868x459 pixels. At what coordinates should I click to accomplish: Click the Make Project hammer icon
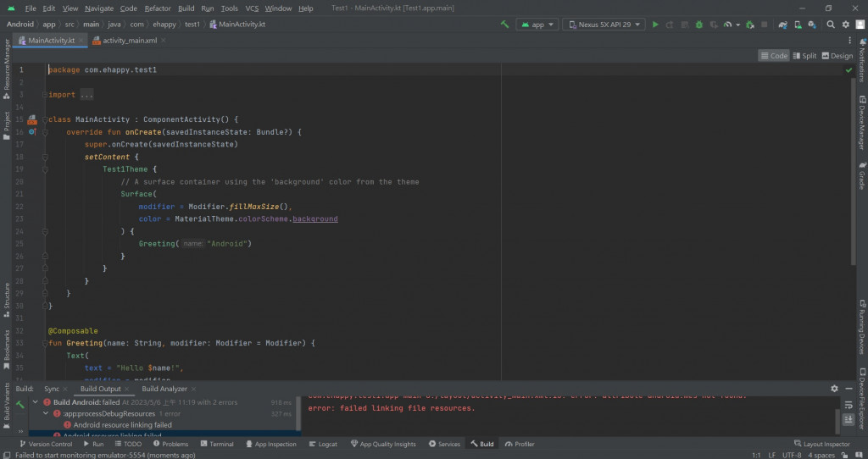pyautogui.click(x=504, y=25)
